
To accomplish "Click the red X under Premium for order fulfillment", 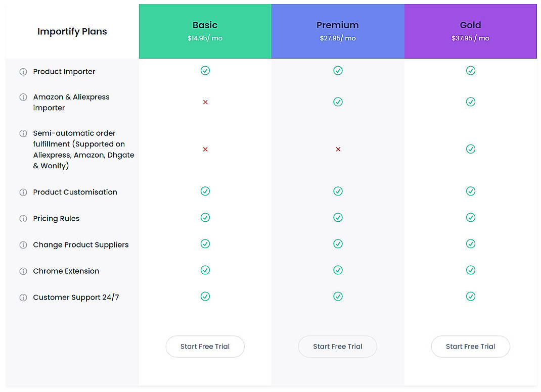I will pyautogui.click(x=337, y=149).
